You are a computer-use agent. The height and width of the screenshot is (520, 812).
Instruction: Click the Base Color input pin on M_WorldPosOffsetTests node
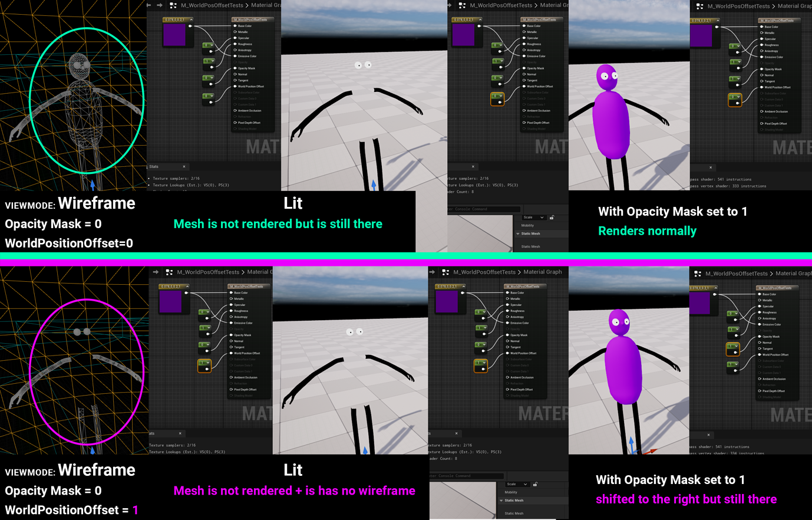point(234,26)
